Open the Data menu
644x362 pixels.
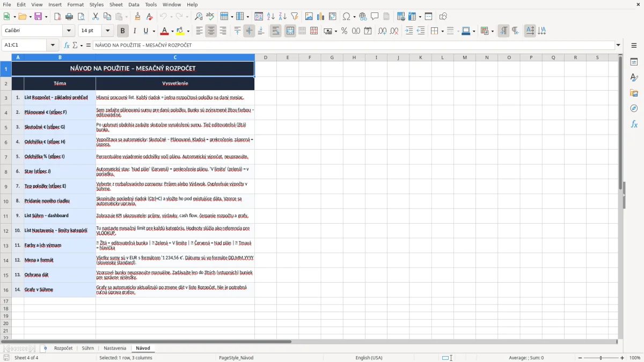[x=134, y=4]
